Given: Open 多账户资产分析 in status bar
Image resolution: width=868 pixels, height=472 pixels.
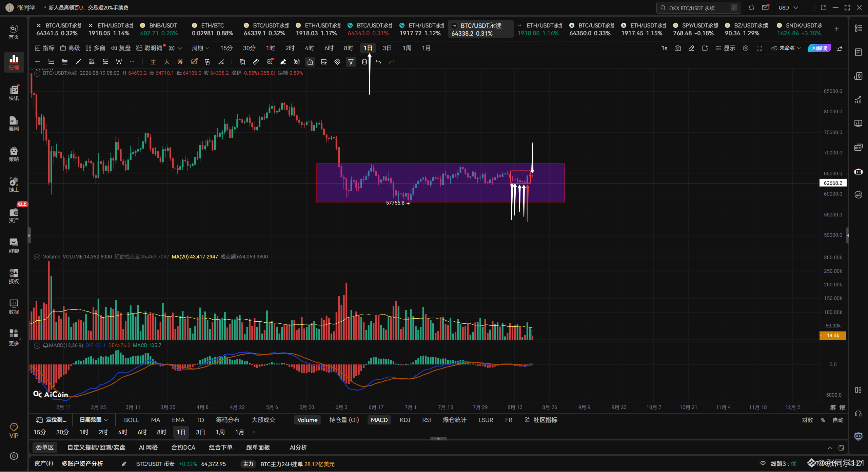Looking at the screenshot, I should coord(82,464).
